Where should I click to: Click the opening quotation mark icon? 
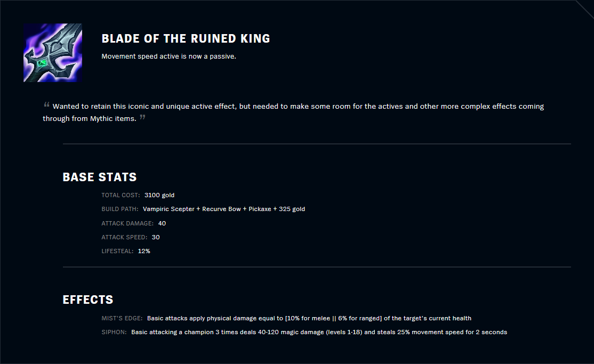(46, 105)
